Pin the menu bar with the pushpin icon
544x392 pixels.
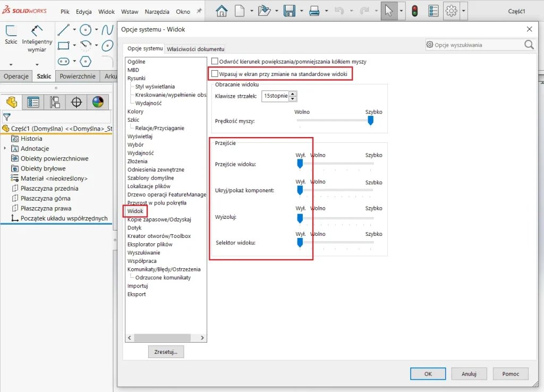tap(199, 11)
